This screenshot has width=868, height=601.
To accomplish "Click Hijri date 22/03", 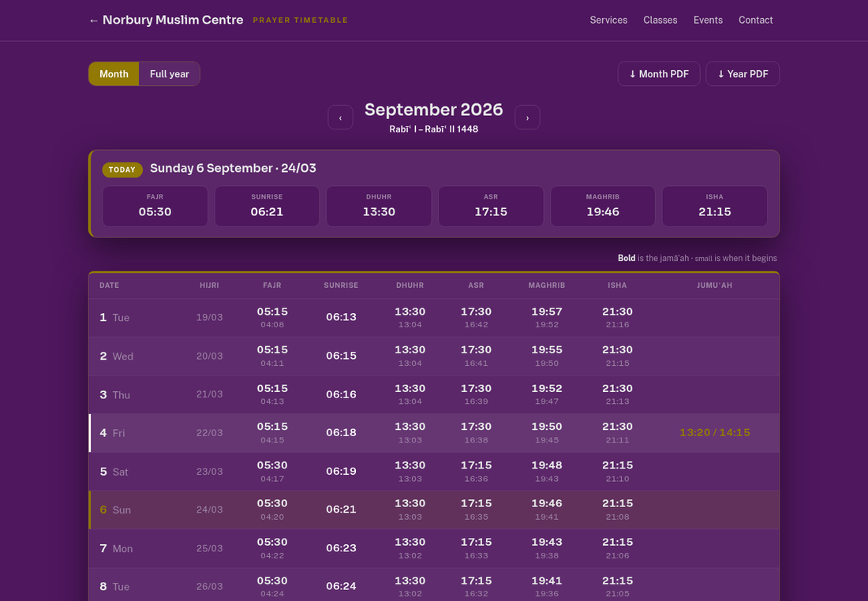I will (209, 433).
